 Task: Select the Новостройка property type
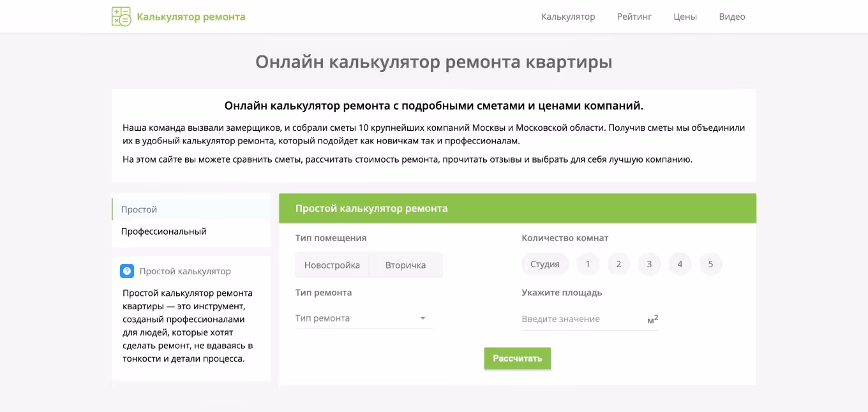[x=332, y=265]
